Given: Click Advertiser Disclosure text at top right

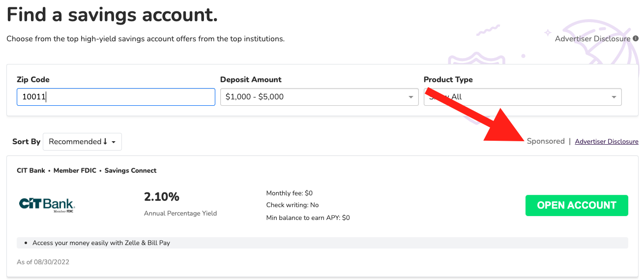Looking at the screenshot, I should pos(592,38).
